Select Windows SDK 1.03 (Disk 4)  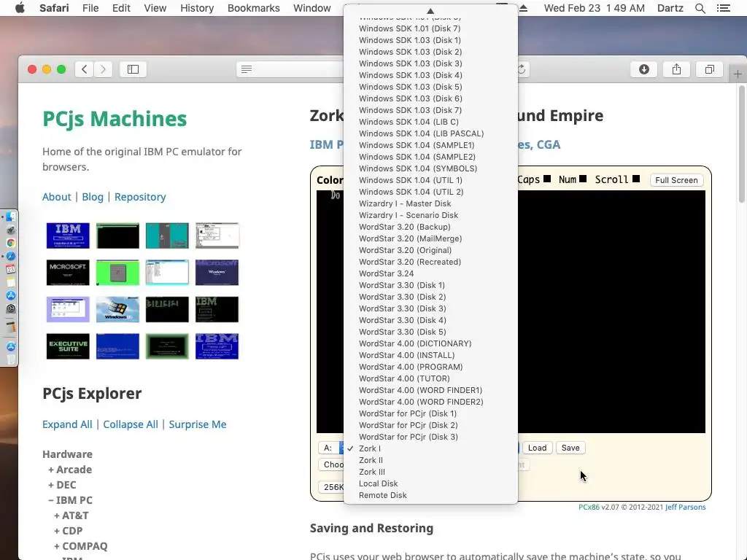[x=430, y=75]
